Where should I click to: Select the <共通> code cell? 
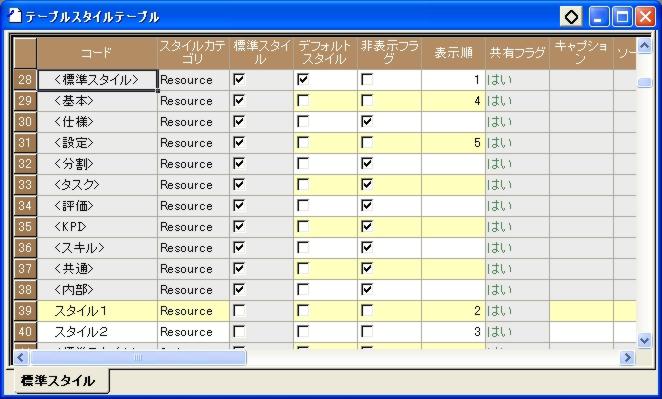[x=97, y=269]
